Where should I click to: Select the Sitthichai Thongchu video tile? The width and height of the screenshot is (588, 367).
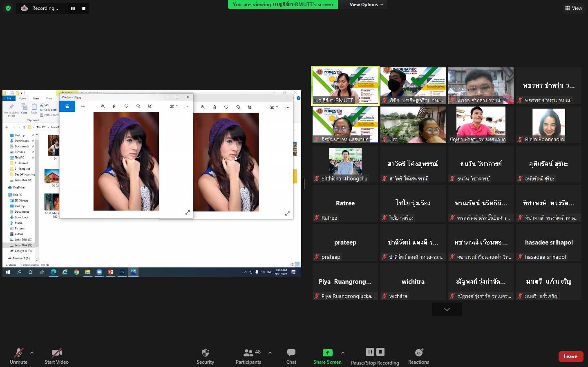click(345, 164)
